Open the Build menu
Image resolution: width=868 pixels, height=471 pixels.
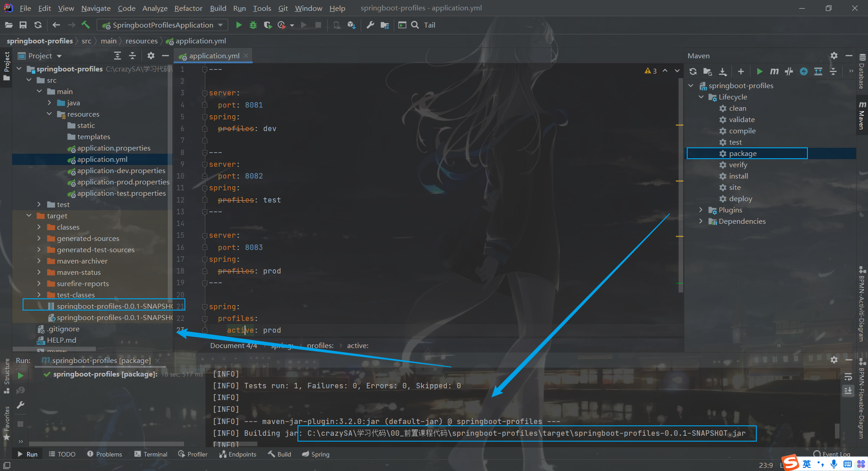pyautogui.click(x=218, y=8)
